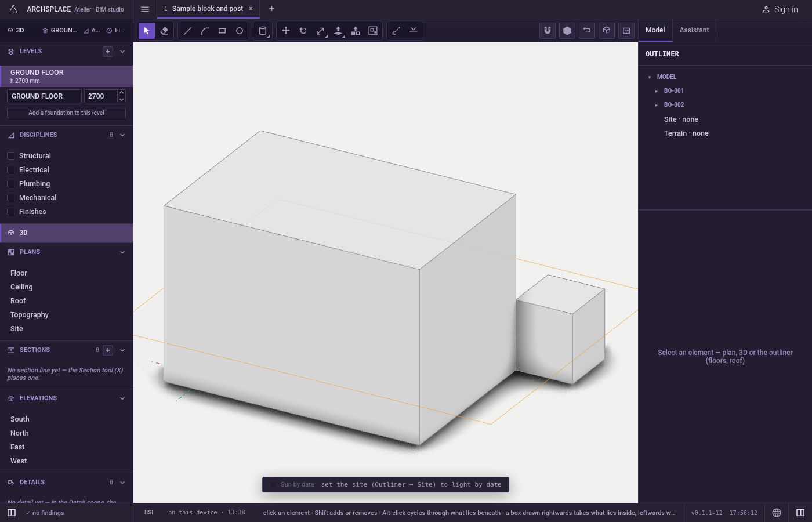This screenshot has width=812, height=522.
Task: Enable the Finishes discipline checkbox
Action: pos(10,212)
